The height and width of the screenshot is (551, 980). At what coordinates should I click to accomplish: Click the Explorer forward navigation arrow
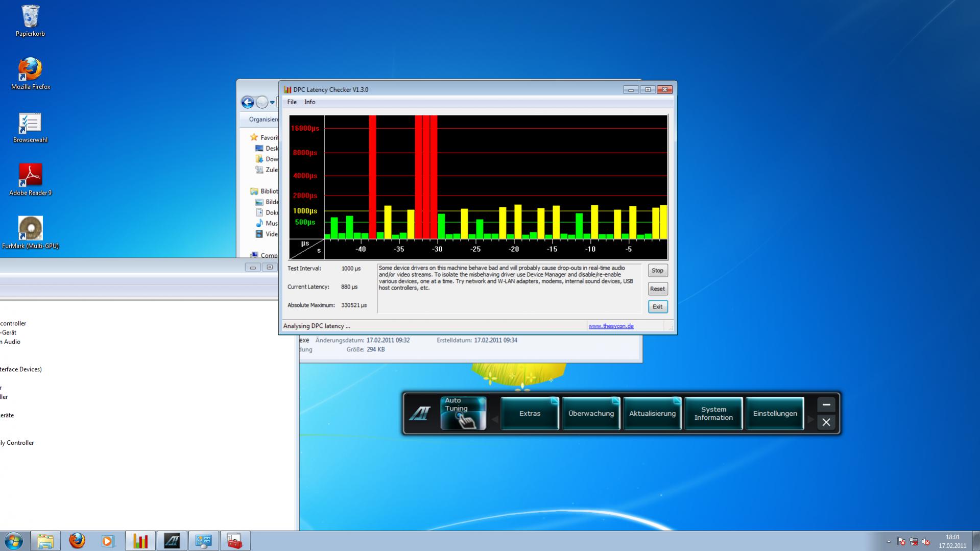click(262, 102)
